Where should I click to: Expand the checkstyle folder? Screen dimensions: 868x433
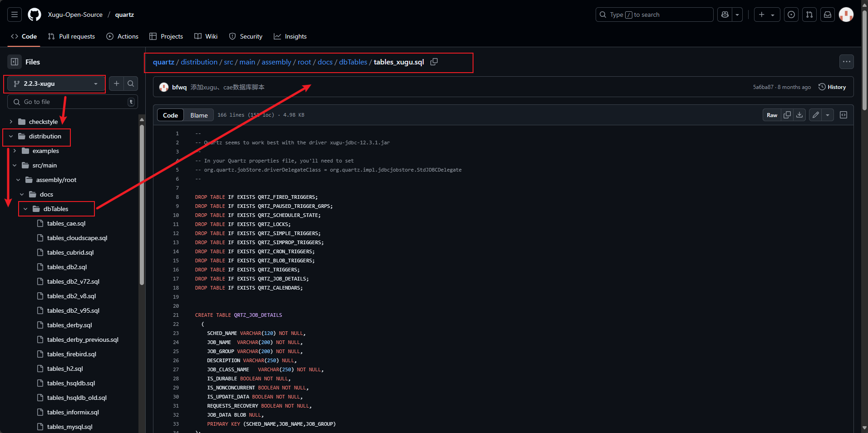tap(11, 122)
